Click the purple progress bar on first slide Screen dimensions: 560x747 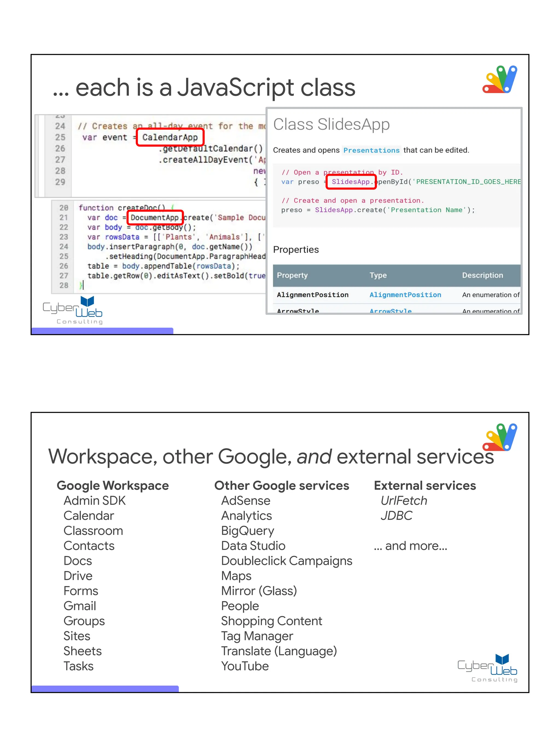(x=102, y=331)
